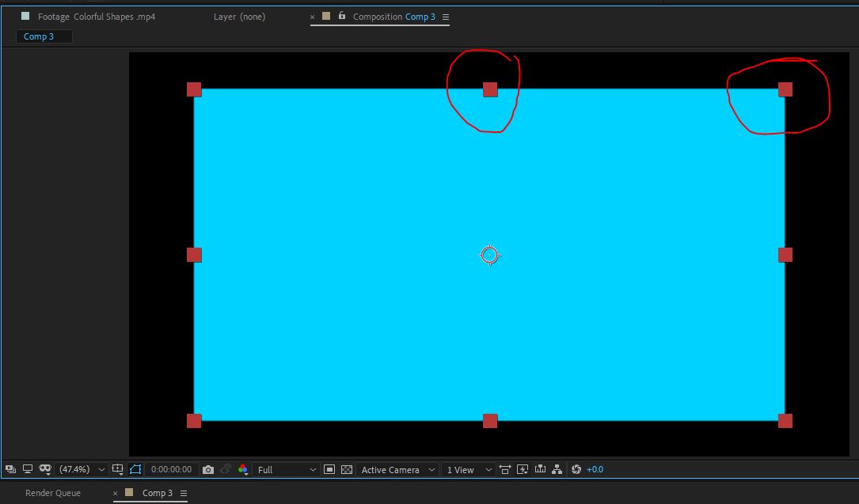Change resolution from the Full dropdown
Viewport: 859px width, 504px height.
coord(285,469)
